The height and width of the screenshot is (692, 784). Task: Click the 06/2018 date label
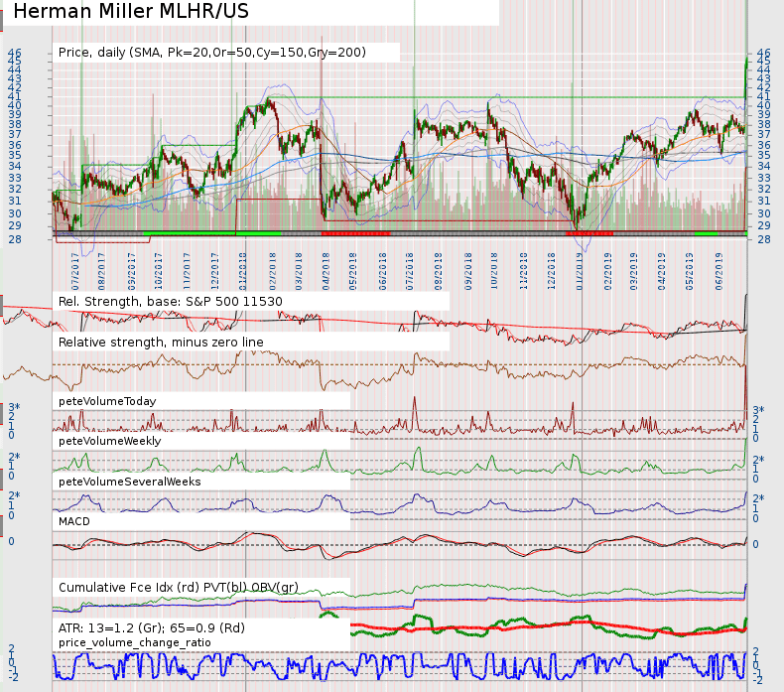(x=382, y=271)
